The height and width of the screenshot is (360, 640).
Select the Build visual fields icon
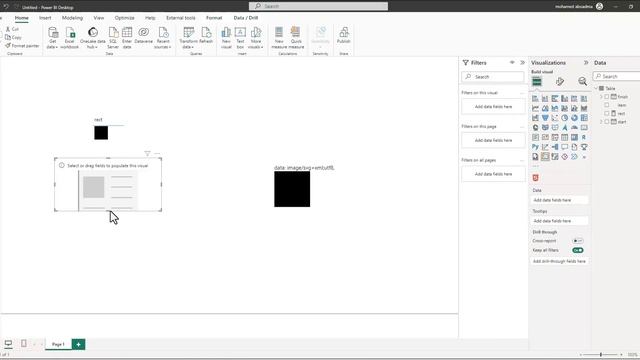pyautogui.click(x=537, y=82)
